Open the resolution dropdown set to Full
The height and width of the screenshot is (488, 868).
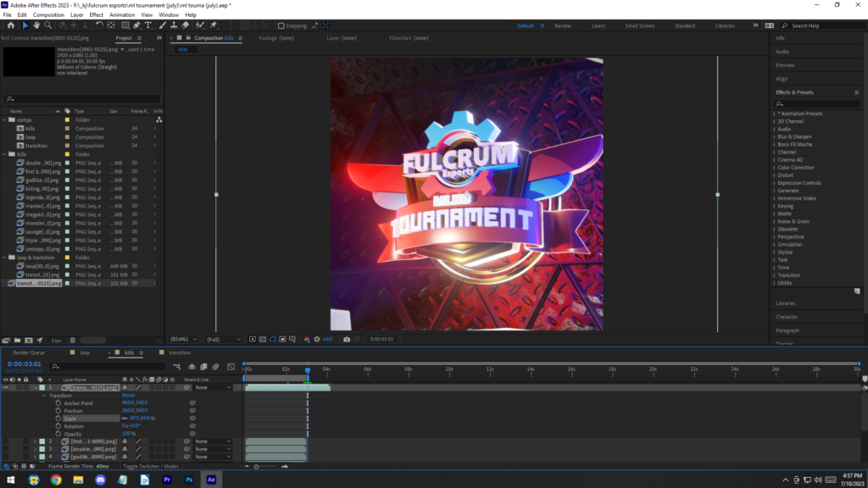225,340
